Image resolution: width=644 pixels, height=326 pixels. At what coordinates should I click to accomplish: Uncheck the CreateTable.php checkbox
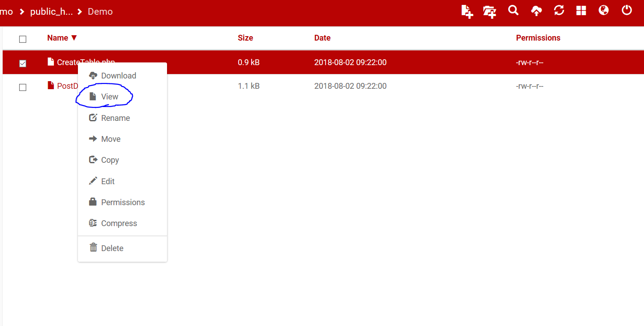[23, 63]
